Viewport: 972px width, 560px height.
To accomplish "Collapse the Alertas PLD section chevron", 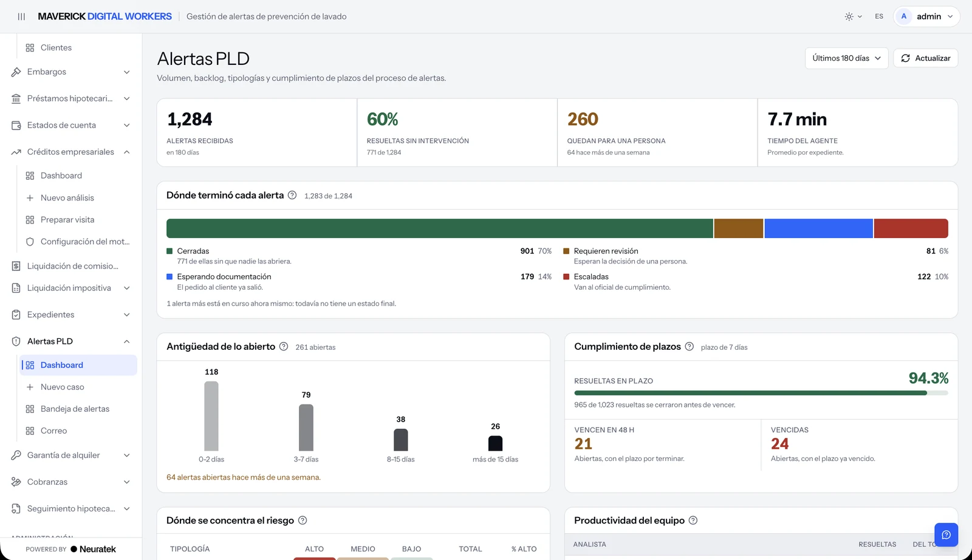I will 127,341.
